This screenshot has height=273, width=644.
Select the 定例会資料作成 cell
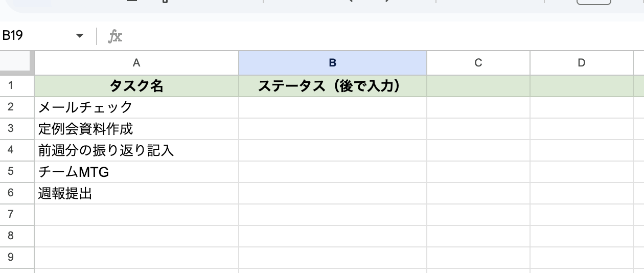tap(136, 129)
